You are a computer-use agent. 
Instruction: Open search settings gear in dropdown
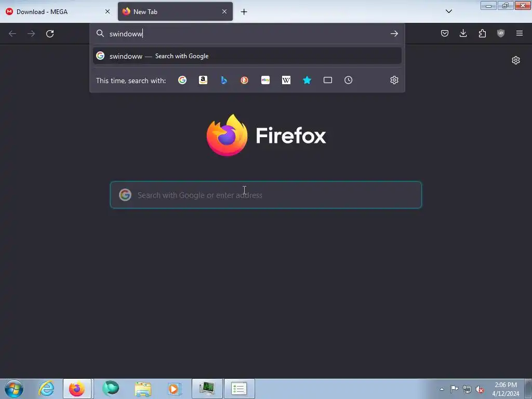[x=394, y=80]
